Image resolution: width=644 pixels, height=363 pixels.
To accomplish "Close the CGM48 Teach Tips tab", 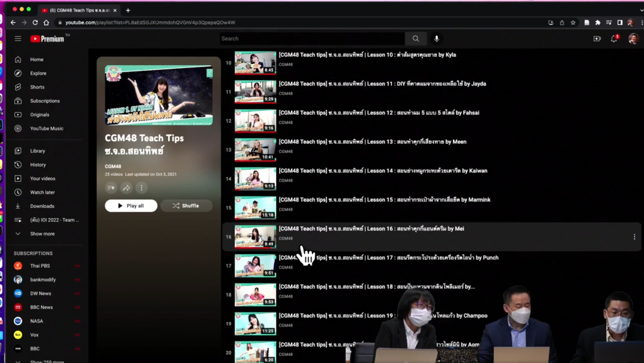I will point(115,11).
